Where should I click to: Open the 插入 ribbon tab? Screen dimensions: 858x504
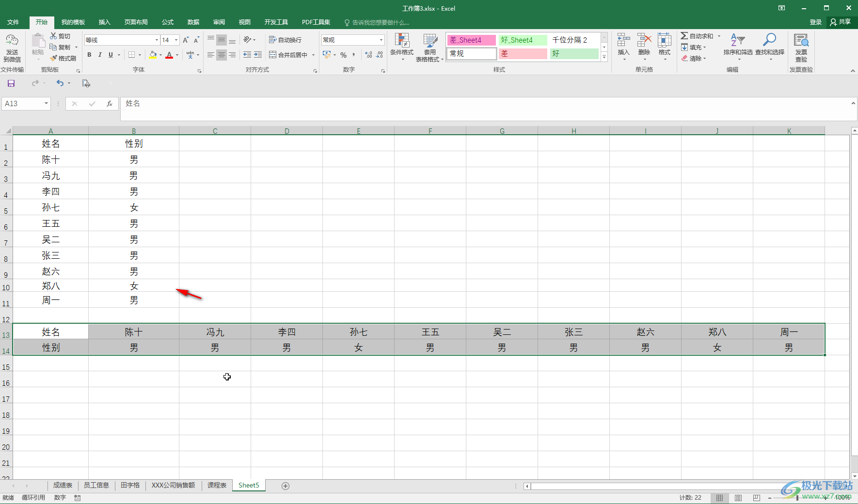tap(105, 22)
